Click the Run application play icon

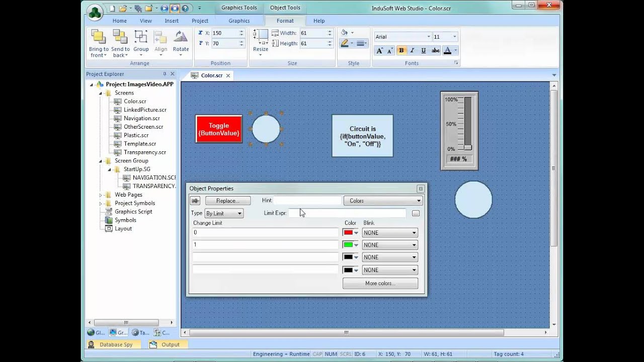click(165, 9)
